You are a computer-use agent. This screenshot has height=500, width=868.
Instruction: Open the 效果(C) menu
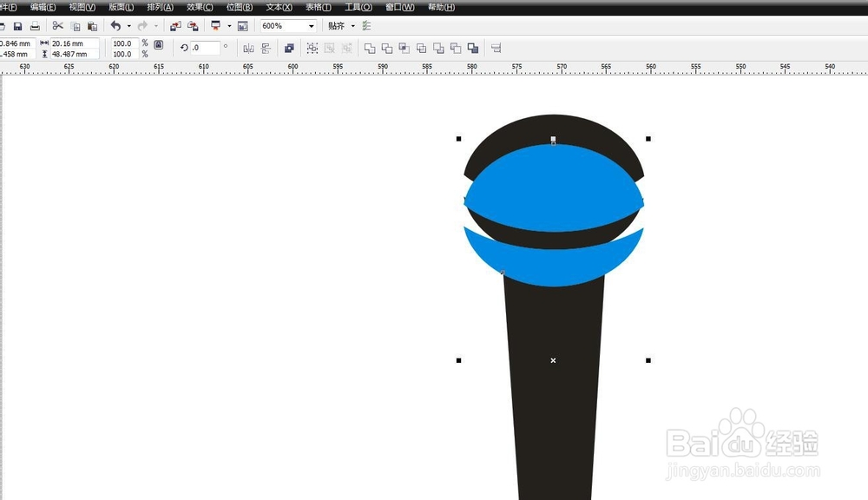pyautogui.click(x=200, y=7)
